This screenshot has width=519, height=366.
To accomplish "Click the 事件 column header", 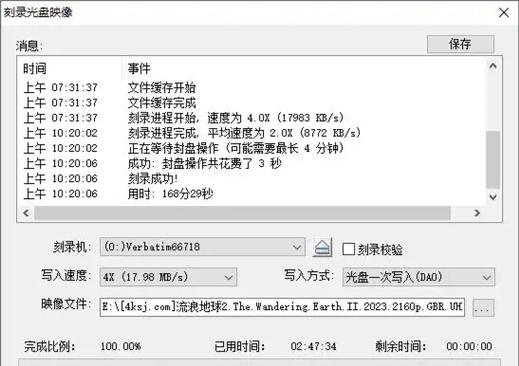I will click(x=139, y=68).
